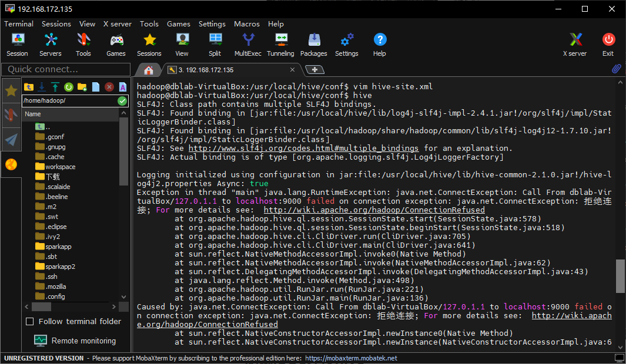Viewport: 626px width, 364px height.
Task: Open the View menu
Action: [x=87, y=24]
